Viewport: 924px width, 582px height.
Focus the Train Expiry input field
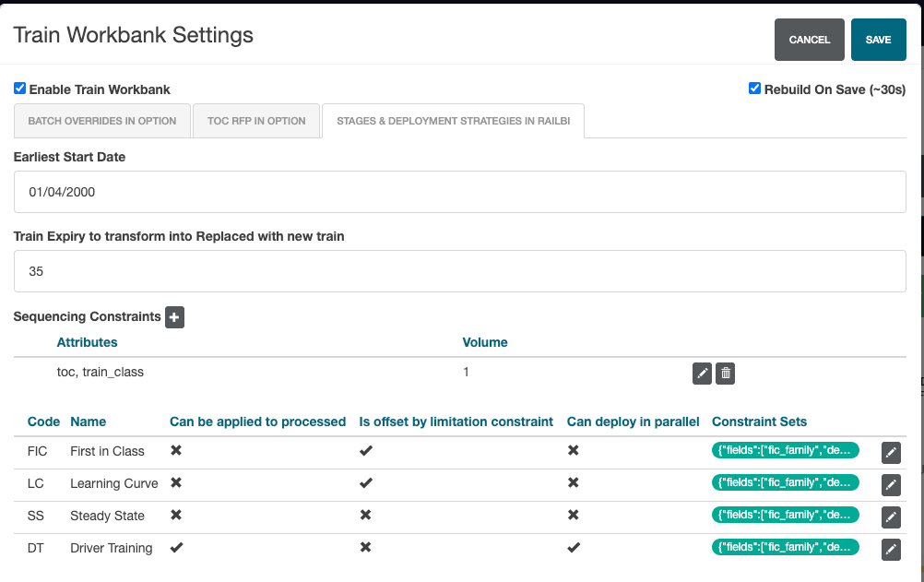point(459,272)
